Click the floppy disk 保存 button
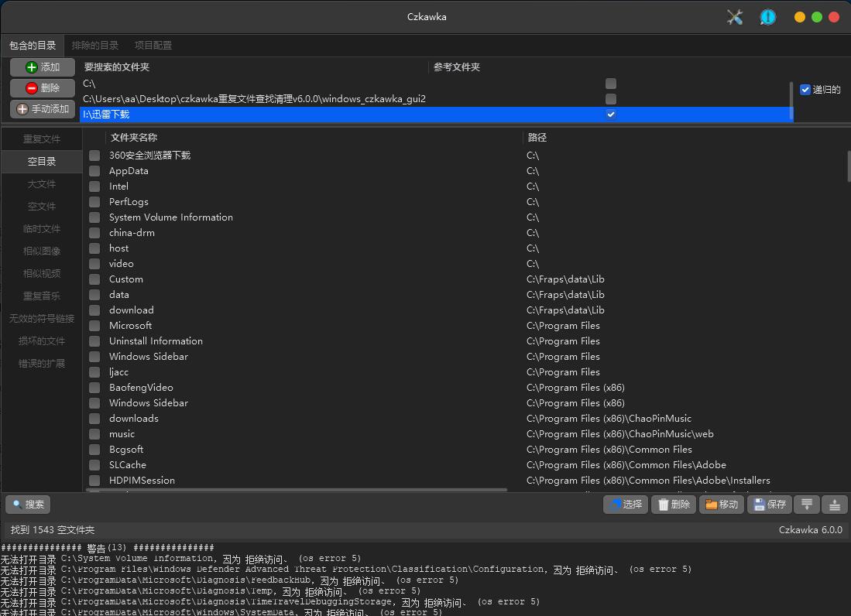The width and height of the screenshot is (851, 616). click(769, 505)
